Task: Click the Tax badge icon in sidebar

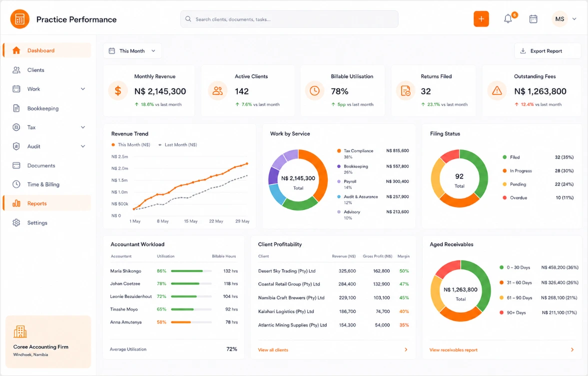Action: (x=16, y=127)
